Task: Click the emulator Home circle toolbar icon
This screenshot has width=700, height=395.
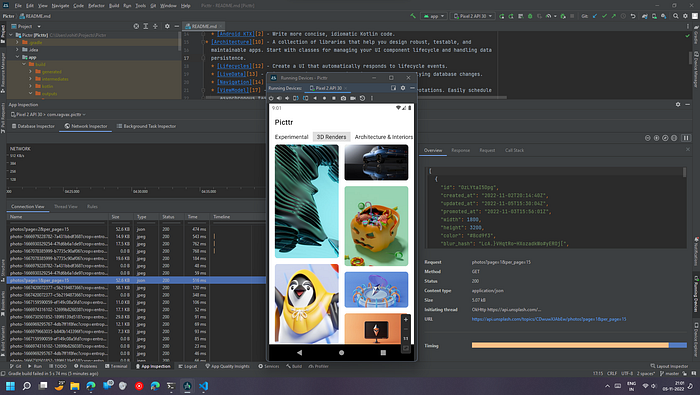Action: 325,98
